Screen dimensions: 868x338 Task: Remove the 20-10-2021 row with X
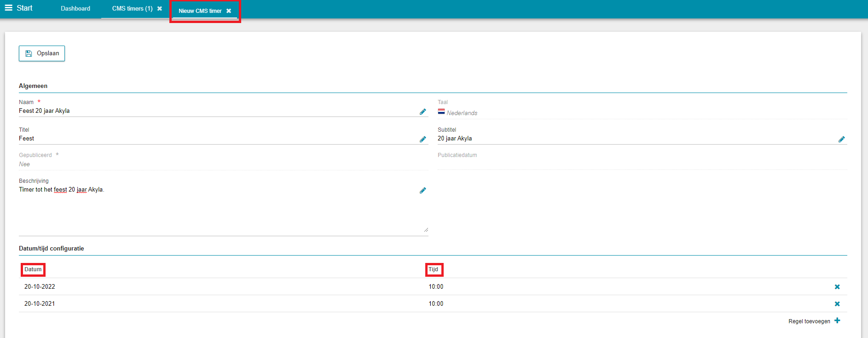tap(837, 304)
